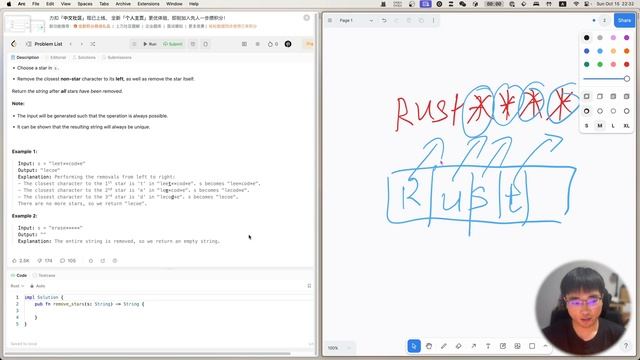Open the Archive menu in menu bar
This screenshot has height=360, width=640.
click(x=123, y=4)
